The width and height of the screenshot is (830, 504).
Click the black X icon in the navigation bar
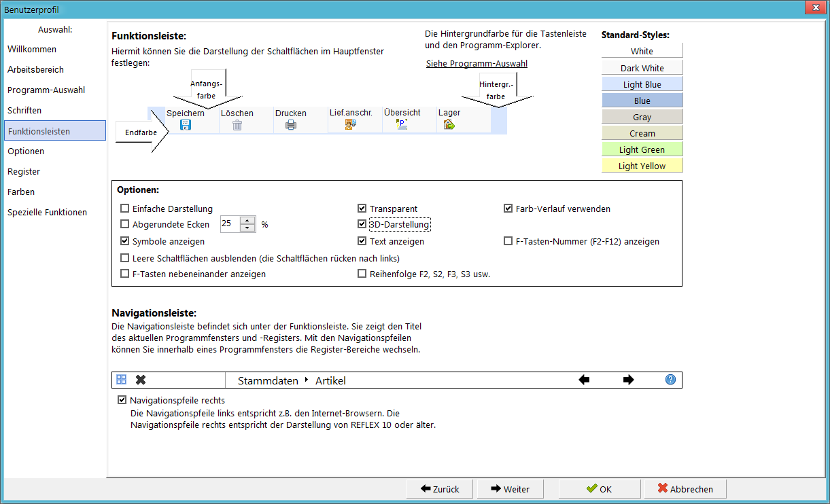click(x=141, y=380)
